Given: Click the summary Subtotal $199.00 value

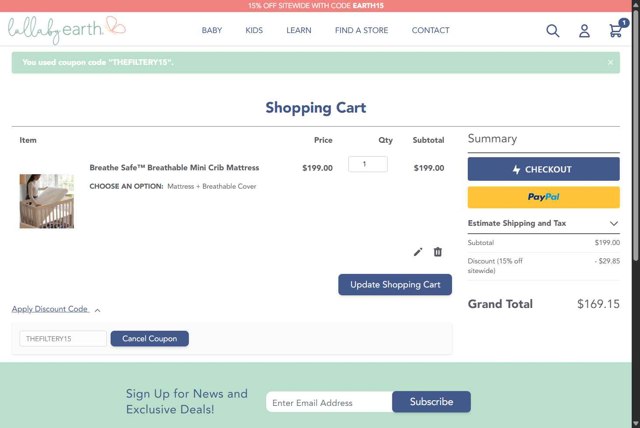Looking at the screenshot, I should click(607, 243).
